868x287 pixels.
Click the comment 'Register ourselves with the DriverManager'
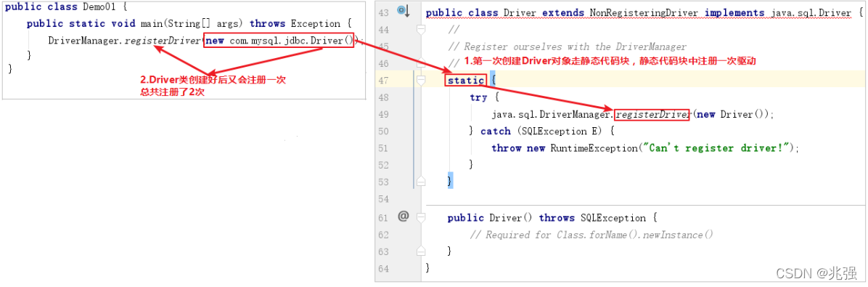[x=575, y=47]
